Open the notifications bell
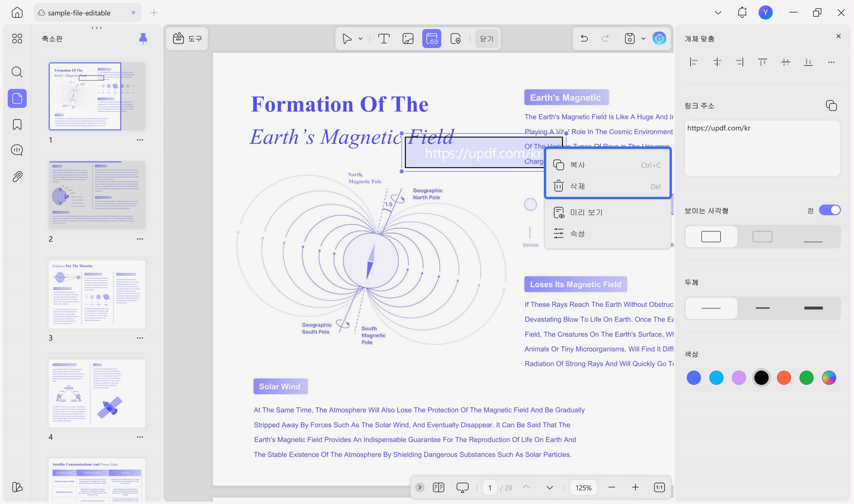Image resolution: width=854 pixels, height=504 pixels. pyautogui.click(x=742, y=13)
